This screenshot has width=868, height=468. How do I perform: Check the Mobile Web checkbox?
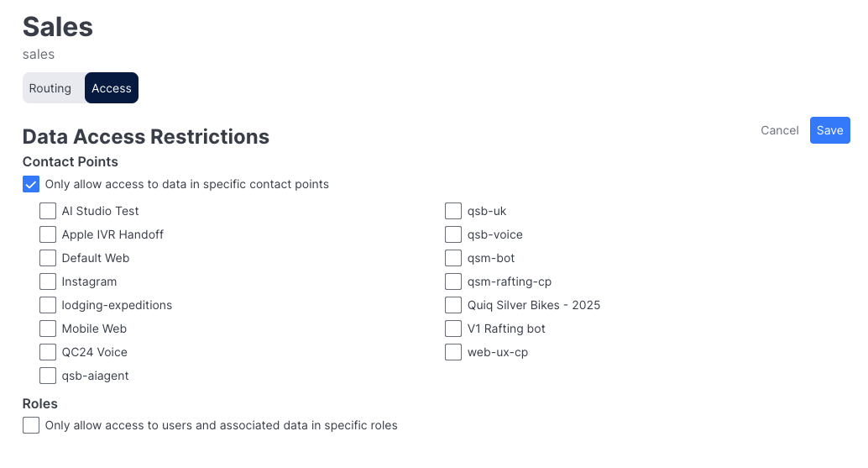click(48, 329)
